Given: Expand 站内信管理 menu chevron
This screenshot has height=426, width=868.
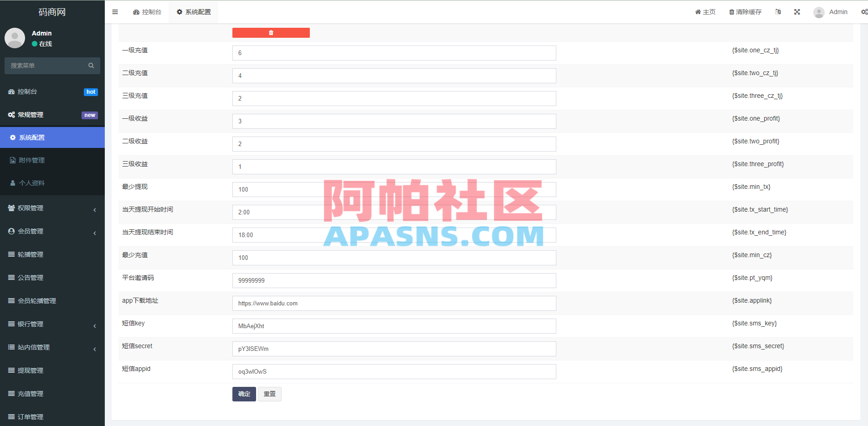Looking at the screenshot, I should [x=95, y=349].
